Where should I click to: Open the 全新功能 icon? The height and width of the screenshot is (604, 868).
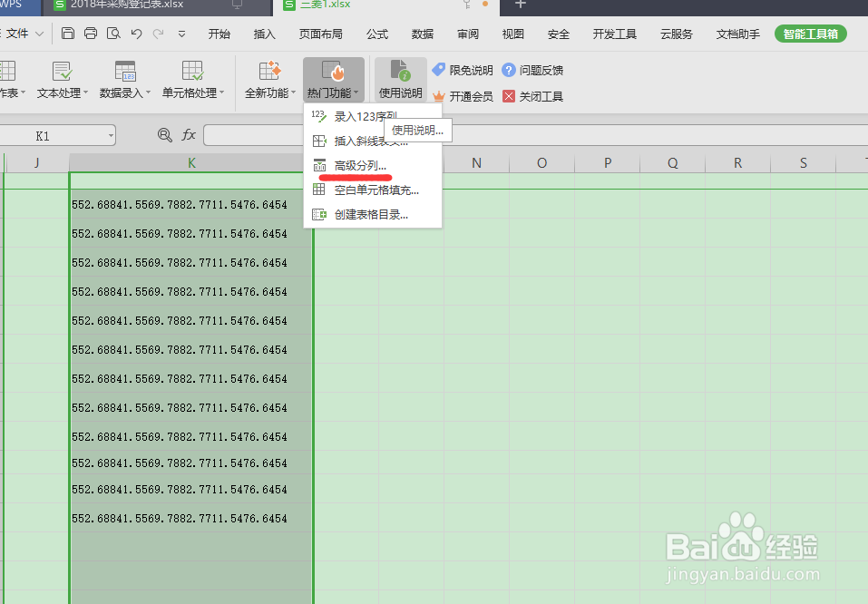pos(270,72)
